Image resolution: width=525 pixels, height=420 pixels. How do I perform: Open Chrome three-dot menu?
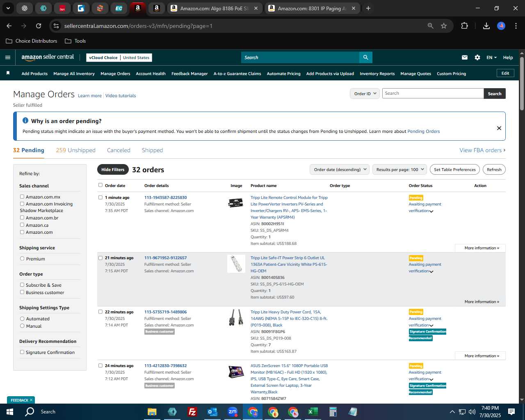click(x=515, y=26)
